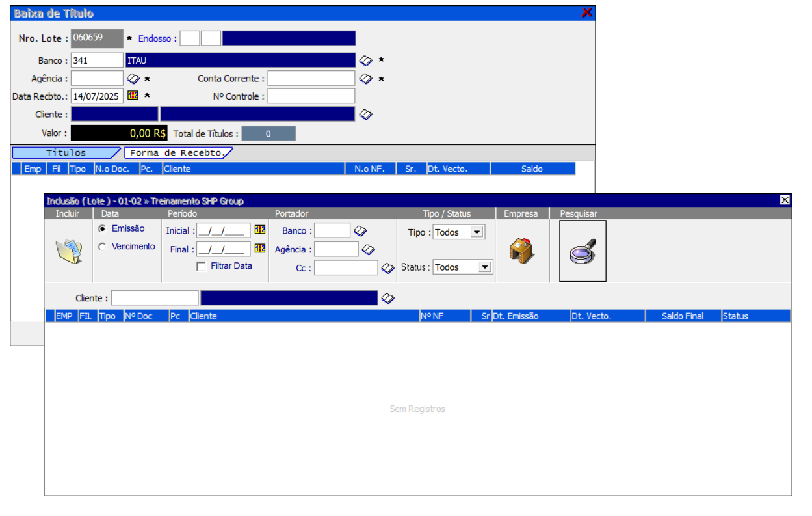The width and height of the screenshot is (812, 516).
Task: Switch to the Títulos tab
Action: click(x=66, y=153)
